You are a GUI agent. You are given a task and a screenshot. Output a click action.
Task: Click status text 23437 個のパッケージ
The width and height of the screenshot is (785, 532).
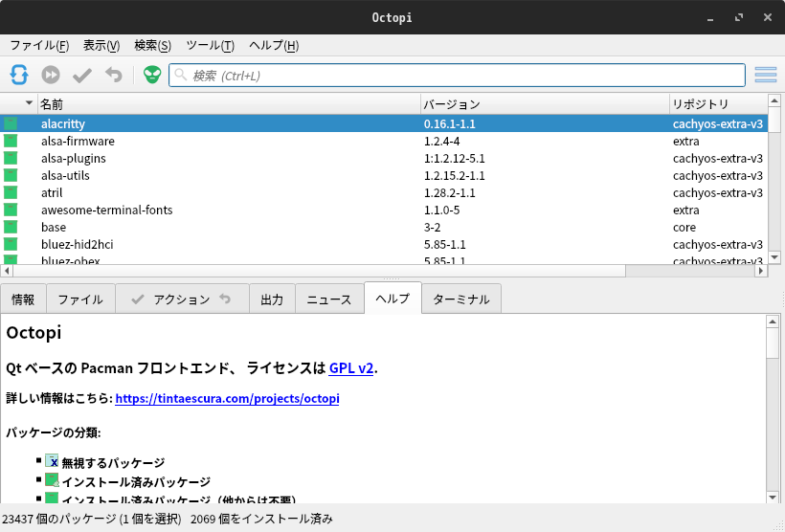59,519
